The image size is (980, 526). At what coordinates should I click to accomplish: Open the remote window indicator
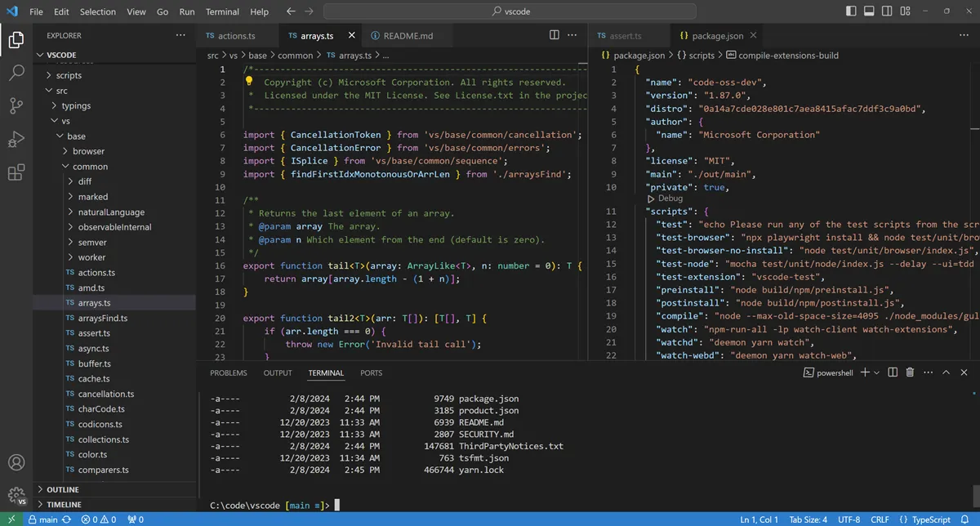[11, 519]
